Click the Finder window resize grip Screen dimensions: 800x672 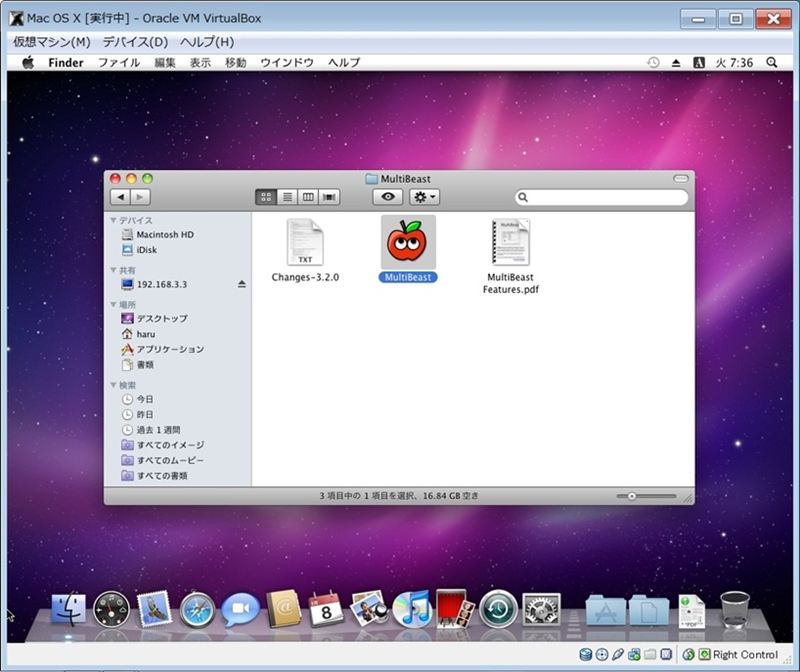pos(688,498)
